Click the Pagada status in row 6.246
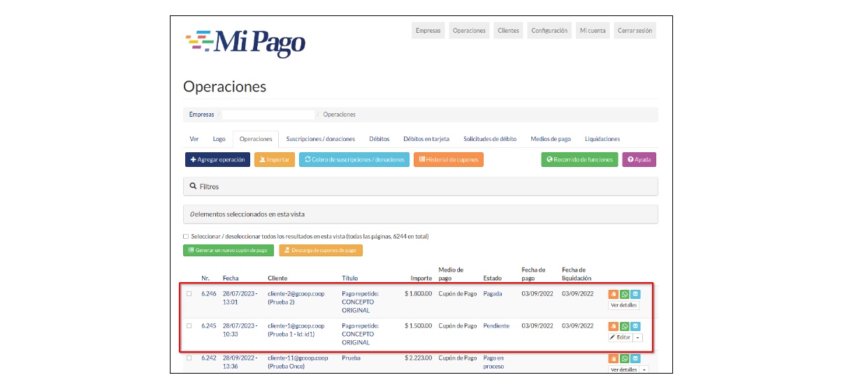Viewport: 868px width, 389px height. (x=493, y=294)
